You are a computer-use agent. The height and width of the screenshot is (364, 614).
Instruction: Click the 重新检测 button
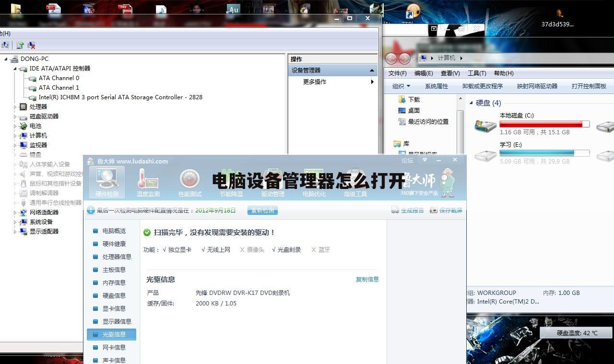click(262, 211)
